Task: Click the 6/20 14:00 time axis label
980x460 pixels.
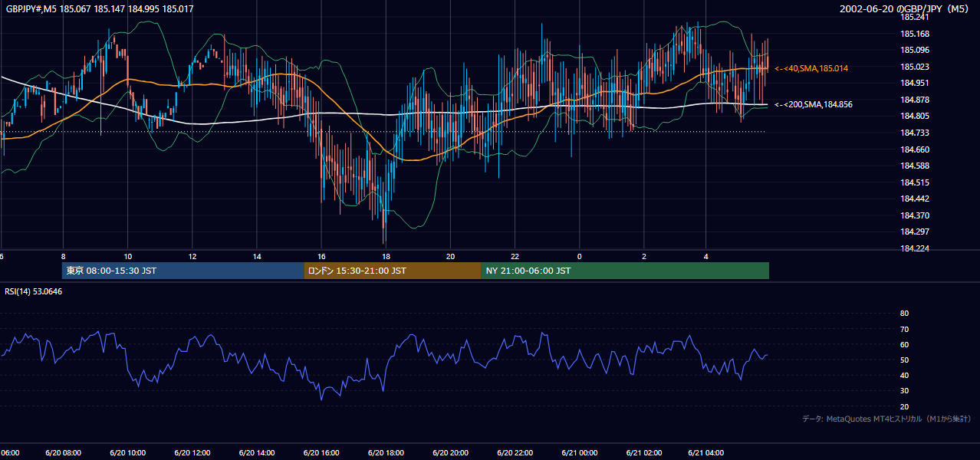Action: [x=257, y=453]
